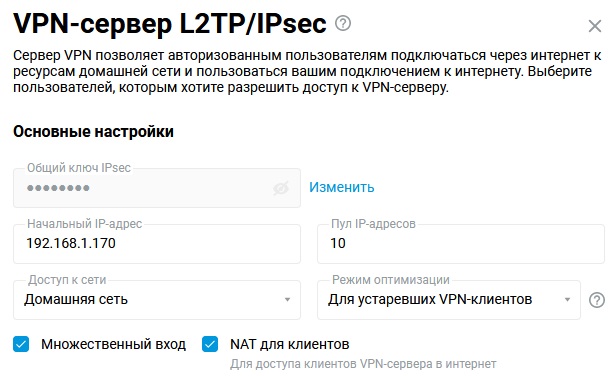
Task: Click the 192.168.1.170 address value
Action: [x=71, y=243]
